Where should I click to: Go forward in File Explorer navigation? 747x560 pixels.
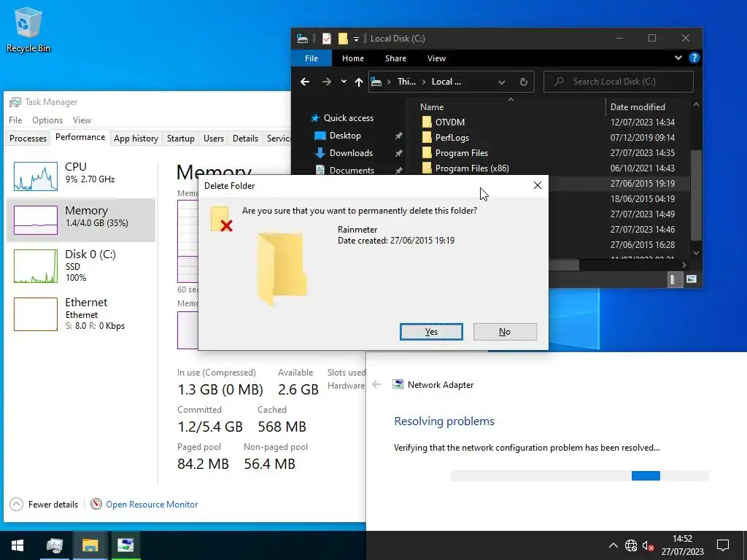tap(326, 82)
